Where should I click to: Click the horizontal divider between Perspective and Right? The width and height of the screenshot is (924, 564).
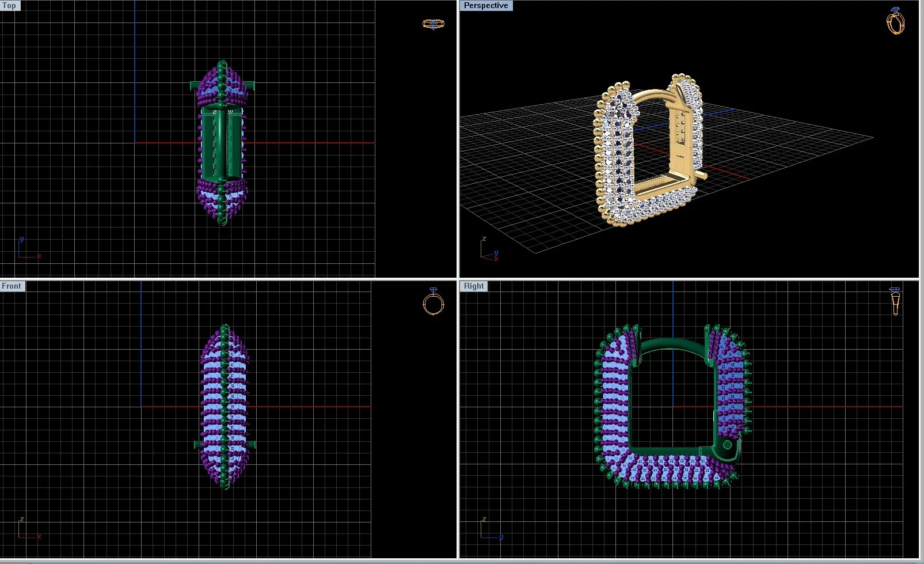(x=691, y=279)
